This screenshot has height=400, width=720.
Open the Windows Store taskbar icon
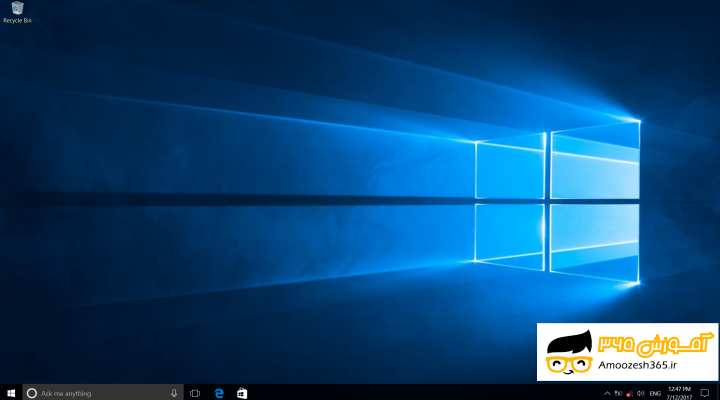(x=242, y=393)
